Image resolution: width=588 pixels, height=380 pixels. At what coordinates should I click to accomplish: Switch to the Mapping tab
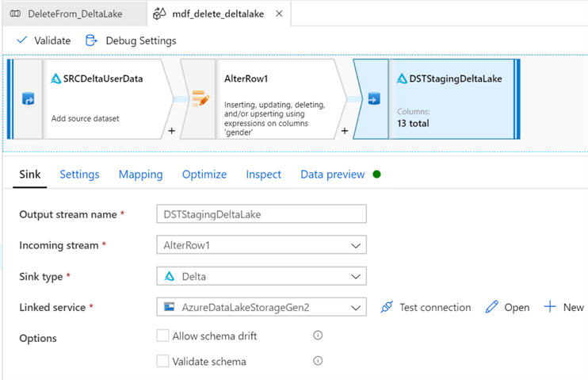pos(140,175)
